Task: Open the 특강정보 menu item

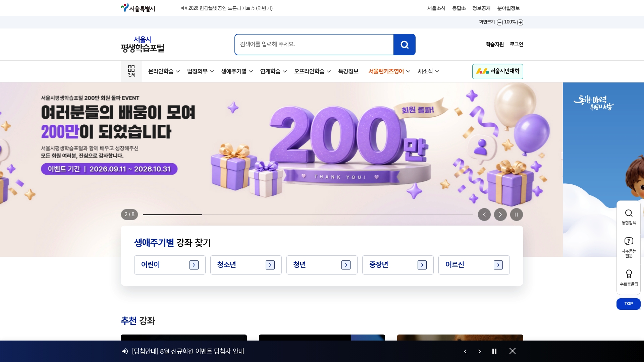Action: point(348,71)
